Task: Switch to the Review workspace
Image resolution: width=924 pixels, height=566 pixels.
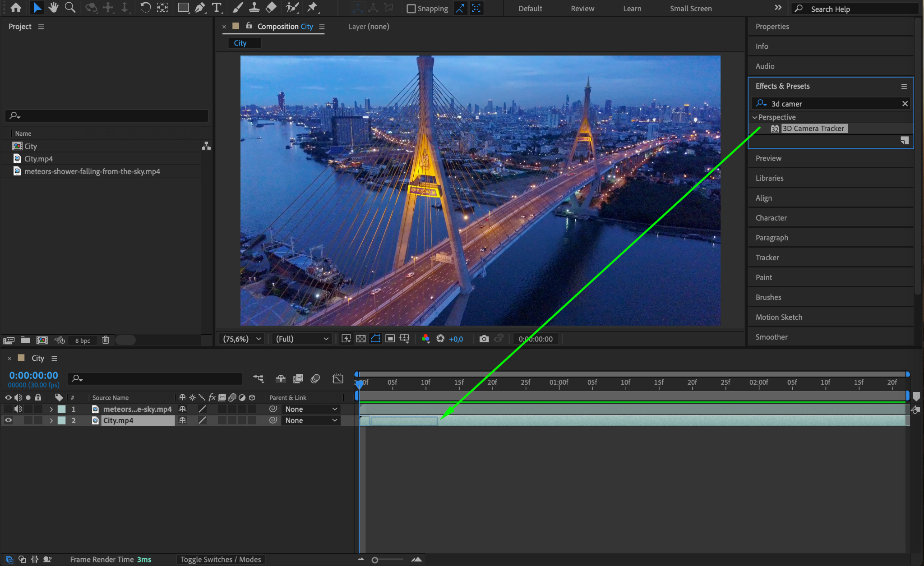Action: 582,9
